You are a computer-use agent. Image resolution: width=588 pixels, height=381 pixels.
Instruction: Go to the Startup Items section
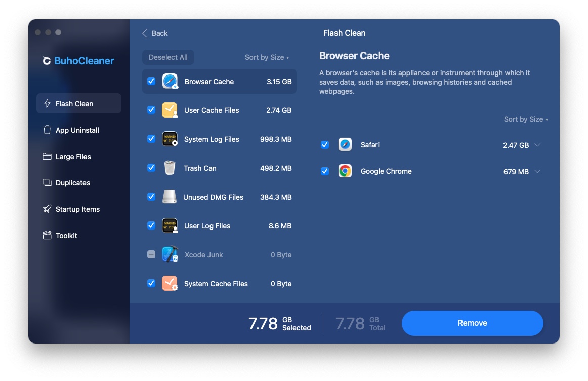click(79, 209)
